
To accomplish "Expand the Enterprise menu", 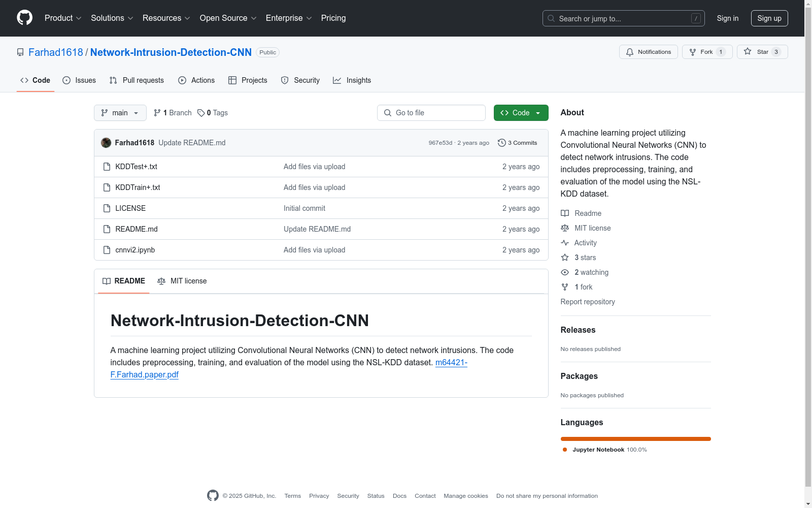I will point(289,18).
